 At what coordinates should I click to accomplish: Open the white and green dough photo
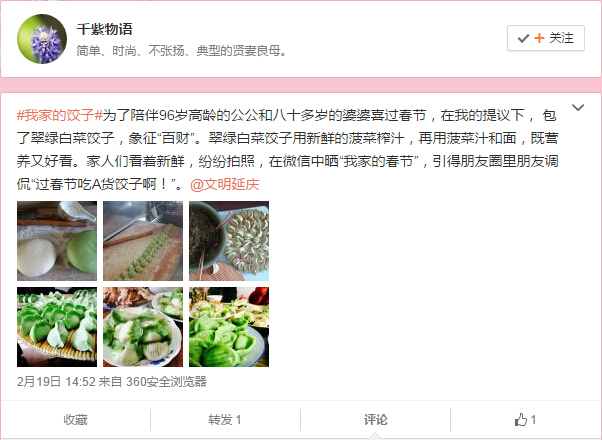[x=57, y=241]
